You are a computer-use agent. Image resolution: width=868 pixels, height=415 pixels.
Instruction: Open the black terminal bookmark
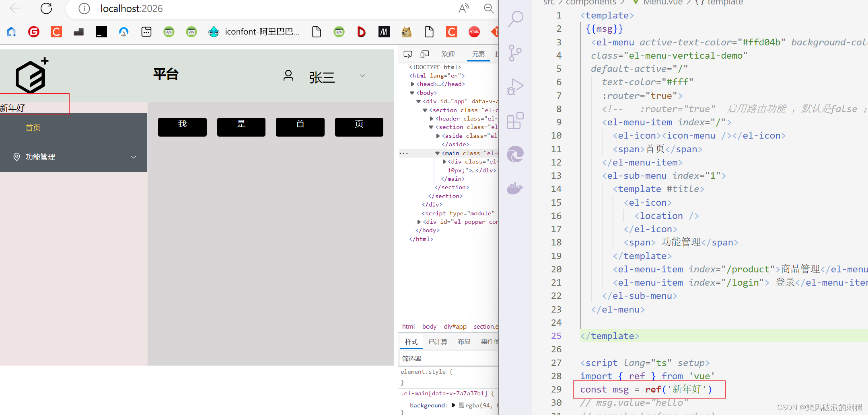tap(101, 32)
